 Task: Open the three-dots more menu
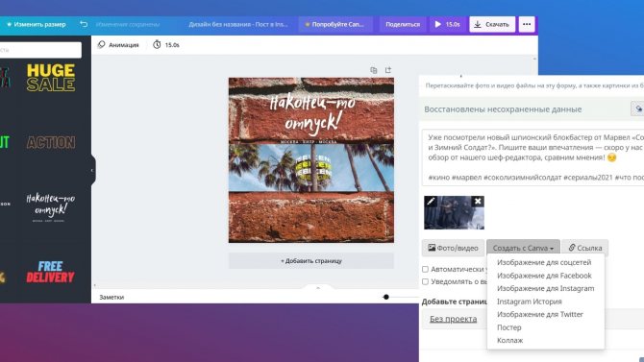coord(527,24)
